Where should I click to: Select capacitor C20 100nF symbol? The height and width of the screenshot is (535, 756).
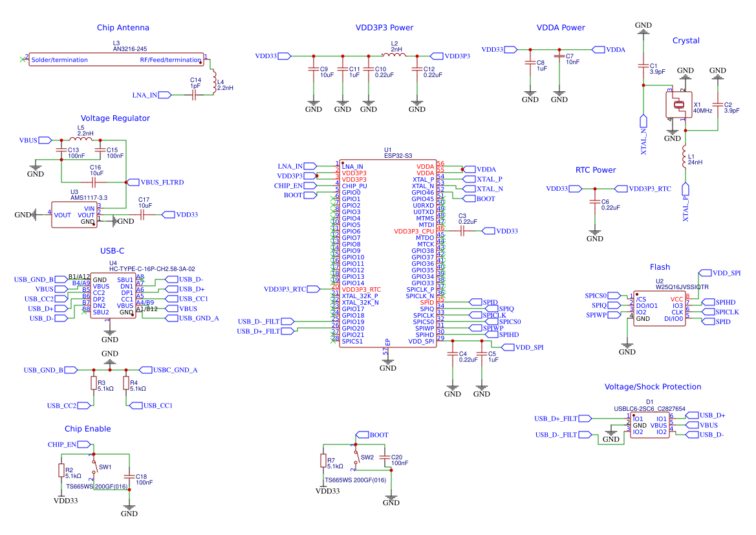click(385, 457)
